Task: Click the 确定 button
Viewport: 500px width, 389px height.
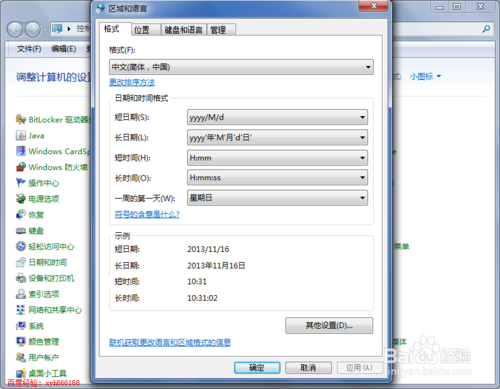Action: [257, 368]
